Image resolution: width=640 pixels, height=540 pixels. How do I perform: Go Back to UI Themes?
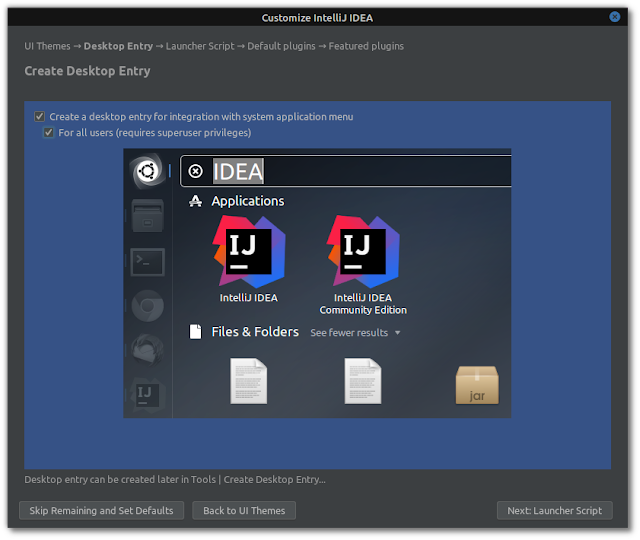(244, 510)
